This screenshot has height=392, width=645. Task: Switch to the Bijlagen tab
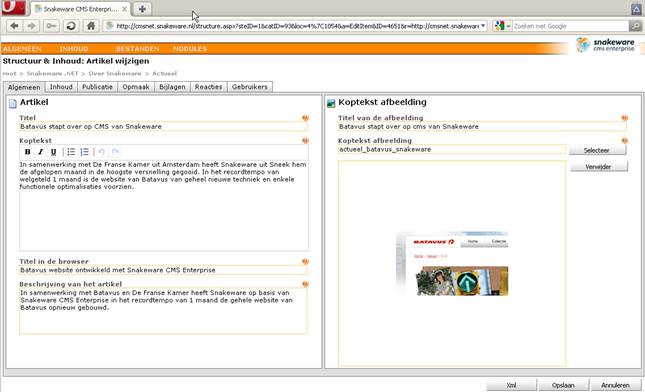[x=172, y=87]
